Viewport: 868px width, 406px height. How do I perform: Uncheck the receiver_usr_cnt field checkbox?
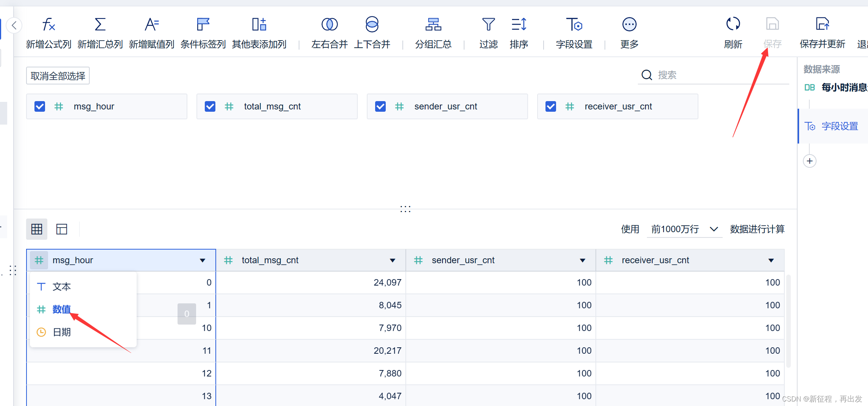pyautogui.click(x=551, y=106)
